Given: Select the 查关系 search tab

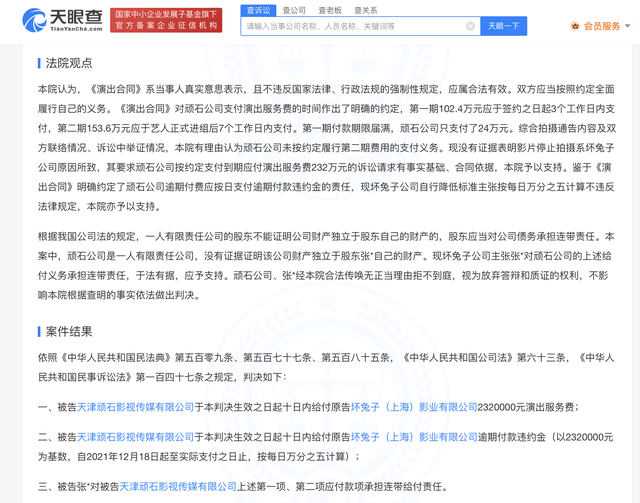Looking at the screenshot, I should tap(364, 9).
